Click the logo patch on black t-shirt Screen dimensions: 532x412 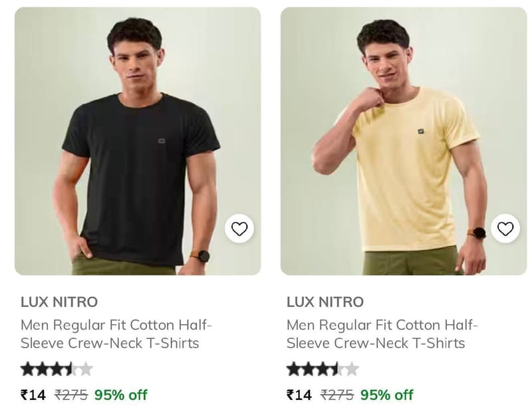162,141
